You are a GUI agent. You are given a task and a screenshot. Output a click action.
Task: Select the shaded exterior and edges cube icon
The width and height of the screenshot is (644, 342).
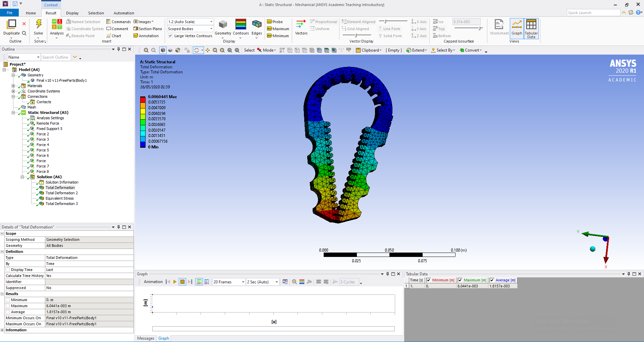point(163,50)
